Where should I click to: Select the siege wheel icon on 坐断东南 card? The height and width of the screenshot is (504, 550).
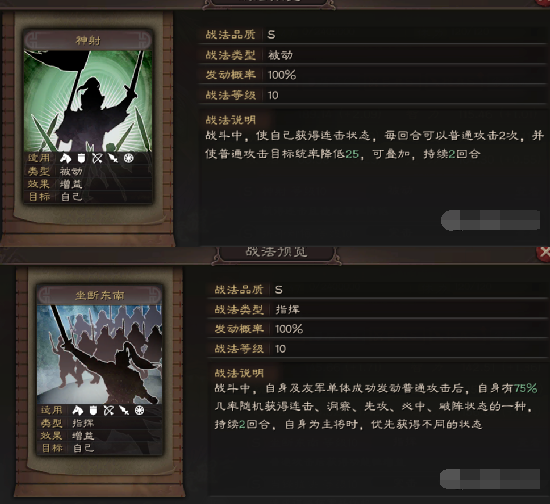coord(140,410)
